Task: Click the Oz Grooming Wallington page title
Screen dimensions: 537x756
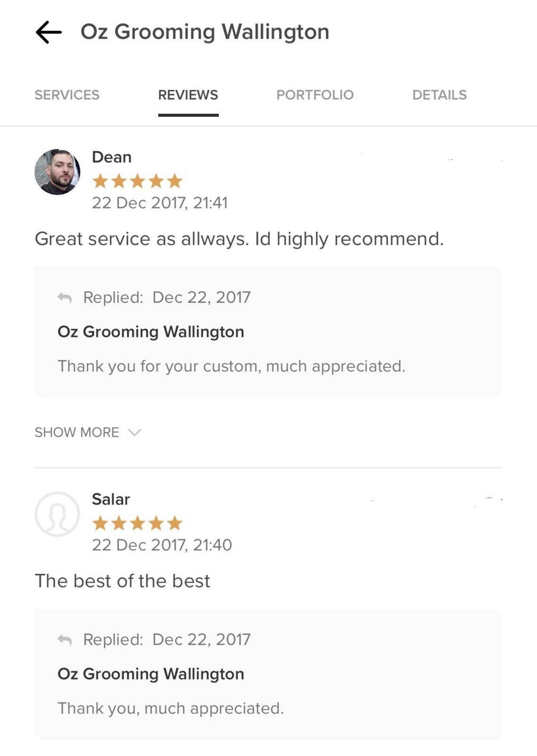Action: (x=205, y=32)
